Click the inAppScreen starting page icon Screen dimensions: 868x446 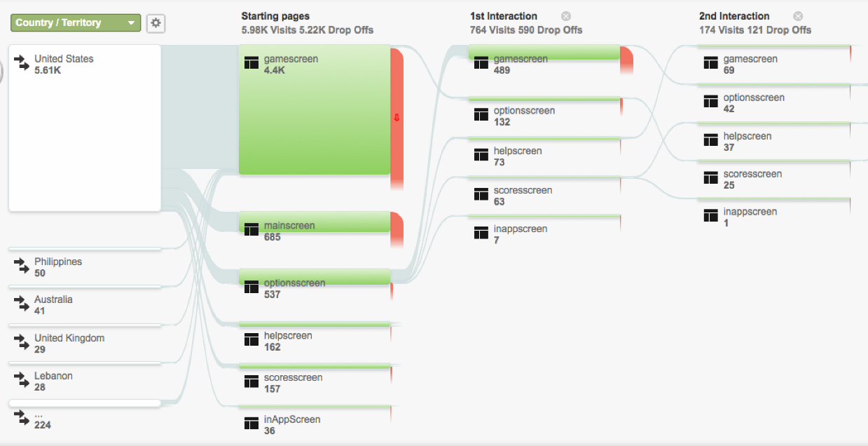252,424
